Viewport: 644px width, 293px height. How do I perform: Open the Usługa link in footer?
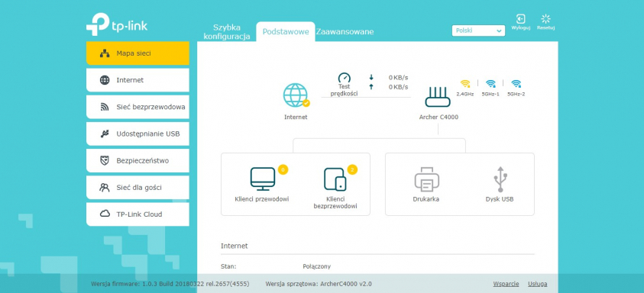(x=538, y=284)
